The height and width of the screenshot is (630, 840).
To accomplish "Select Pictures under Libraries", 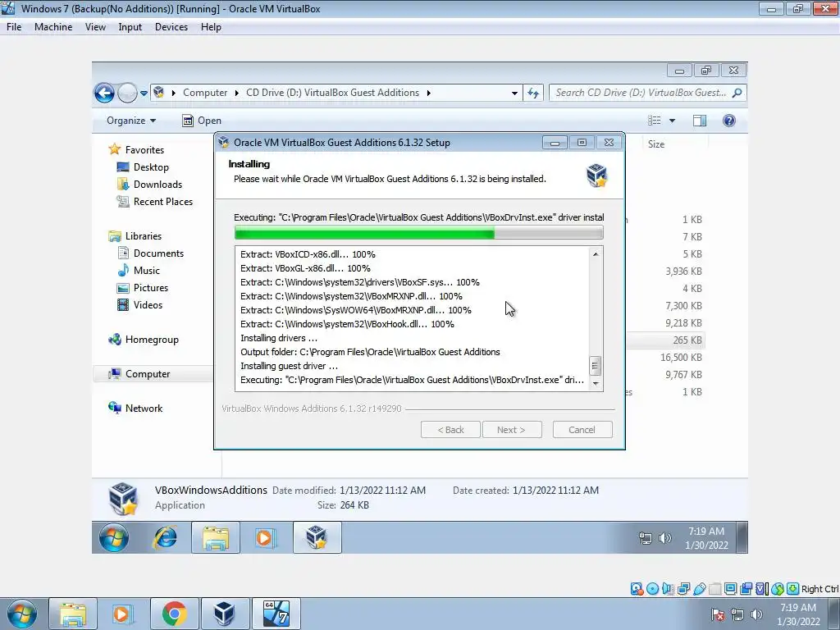I will click(x=143, y=288).
